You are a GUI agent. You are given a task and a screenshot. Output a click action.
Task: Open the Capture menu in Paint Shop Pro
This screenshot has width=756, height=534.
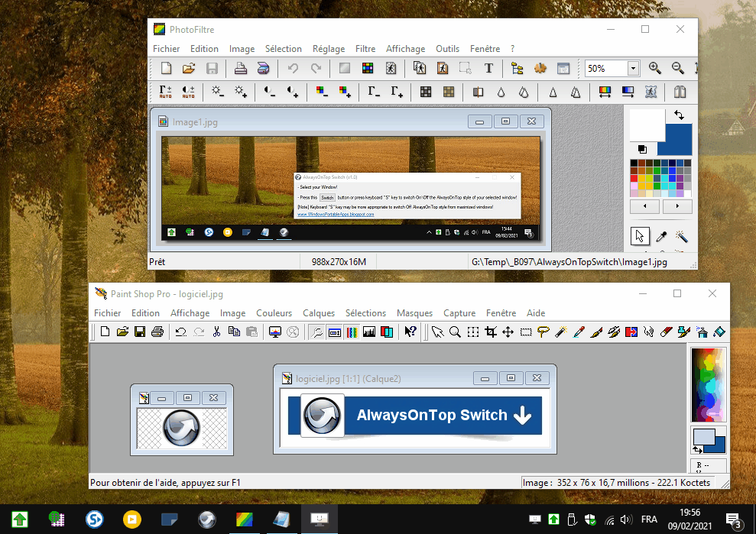pyautogui.click(x=459, y=312)
